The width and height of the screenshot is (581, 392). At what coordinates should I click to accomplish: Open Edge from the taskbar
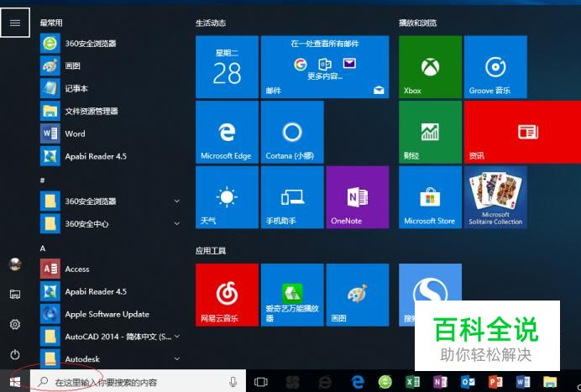(357, 382)
